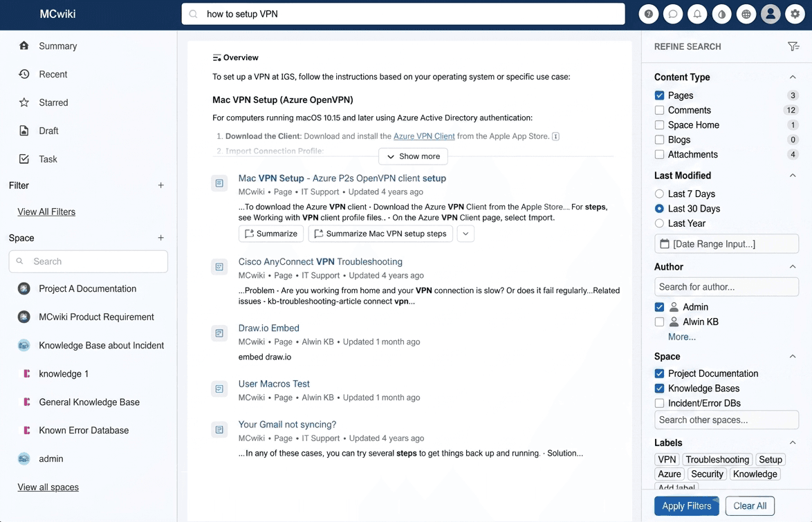
Task: Open settings gear icon in header
Action: coord(795,14)
